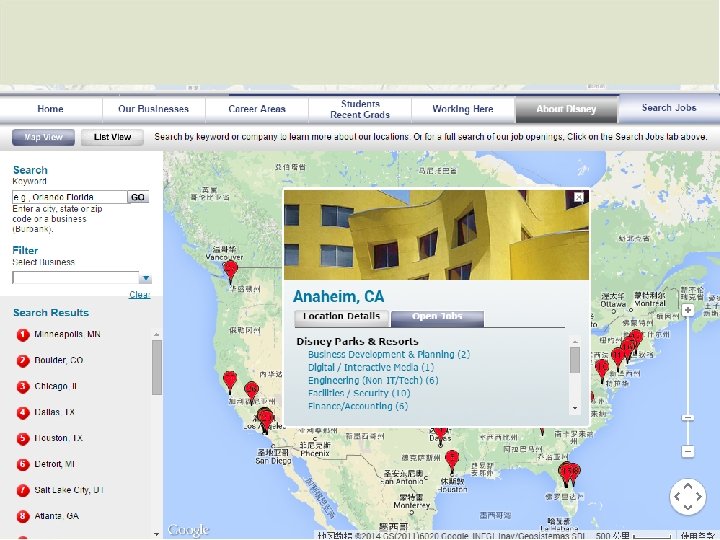720x540 pixels.
Task: Open Digital / Interactive Media jobs link
Action: click(x=371, y=367)
